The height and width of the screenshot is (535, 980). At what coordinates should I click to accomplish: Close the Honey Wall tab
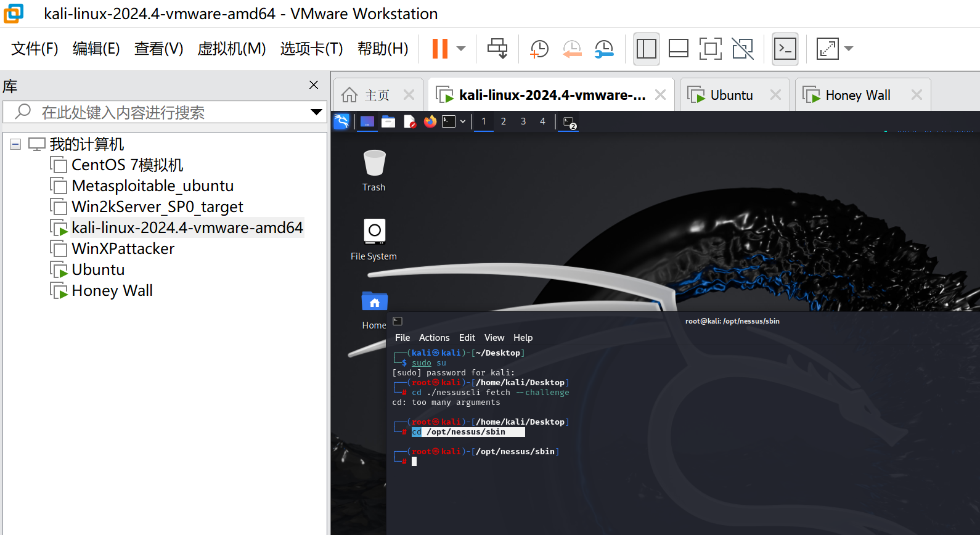917,95
